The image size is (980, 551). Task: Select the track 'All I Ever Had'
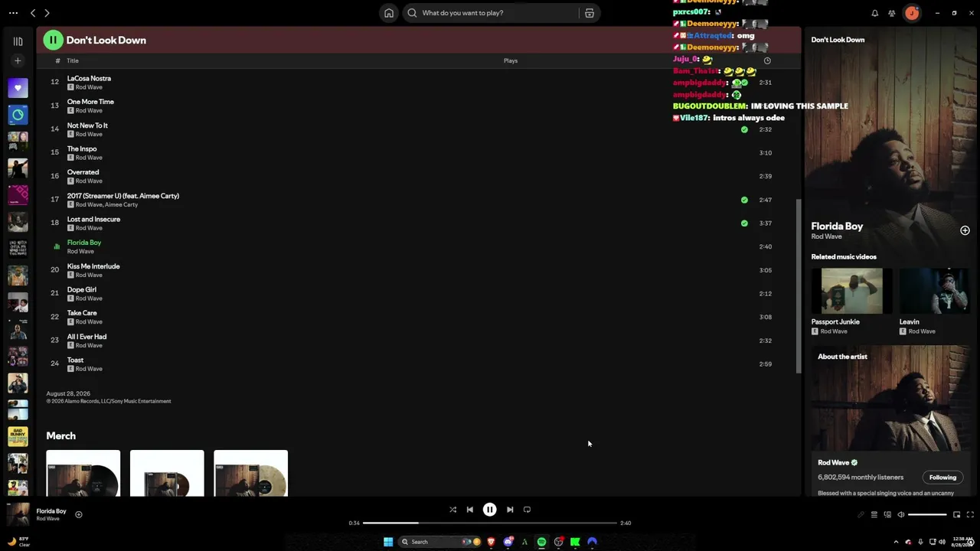click(87, 337)
